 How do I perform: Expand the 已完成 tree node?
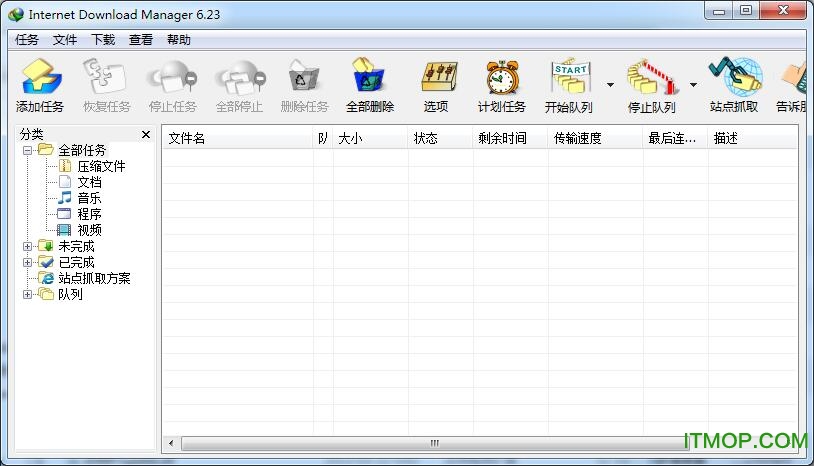pos(28,263)
